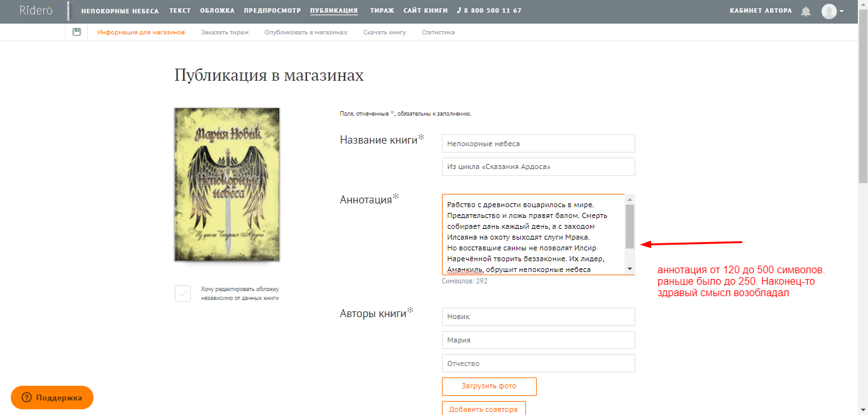Click the Название книги input field
Screen dimensions: 868x415
point(539,144)
